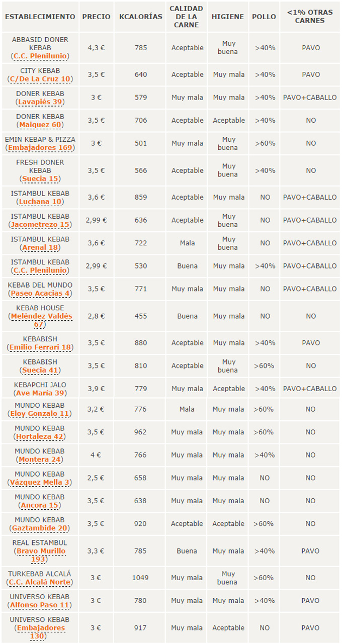
Task: Click the Hortaleza 42 address link
Action: 40,436
